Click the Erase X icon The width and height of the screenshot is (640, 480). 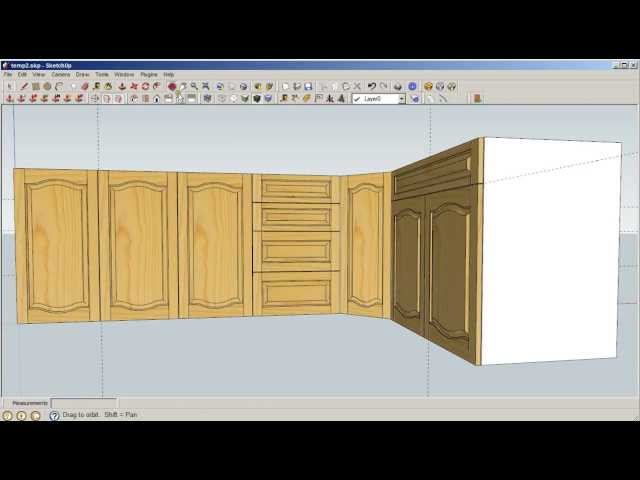coord(357,86)
